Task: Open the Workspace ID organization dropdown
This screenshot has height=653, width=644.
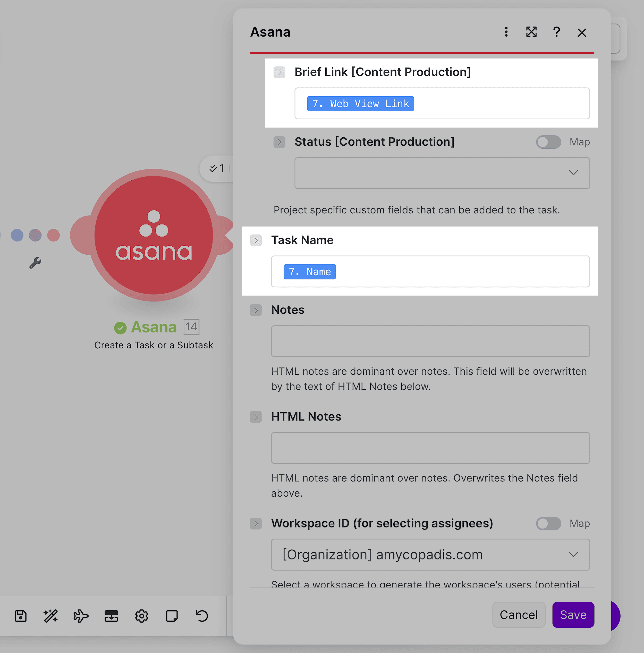Action: coord(573,555)
